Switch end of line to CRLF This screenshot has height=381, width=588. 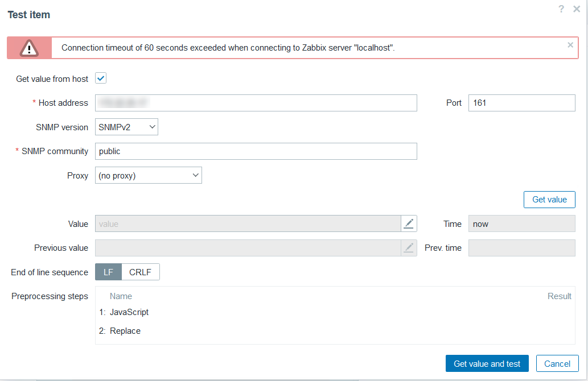[140, 272]
